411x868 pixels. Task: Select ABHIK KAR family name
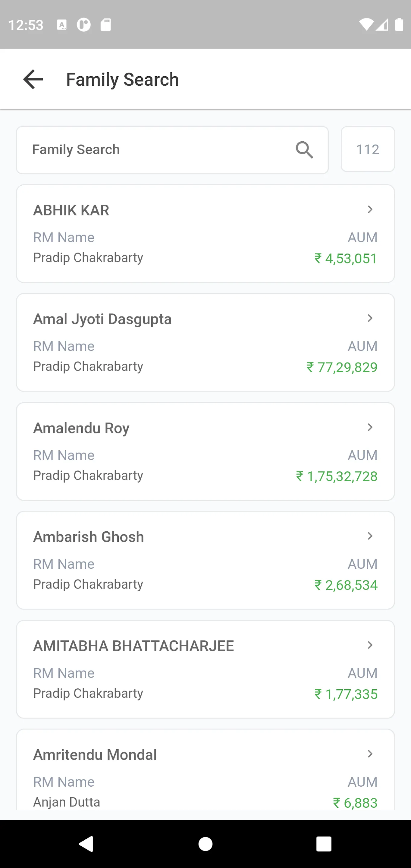pyautogui.click(x=71, y=210)
